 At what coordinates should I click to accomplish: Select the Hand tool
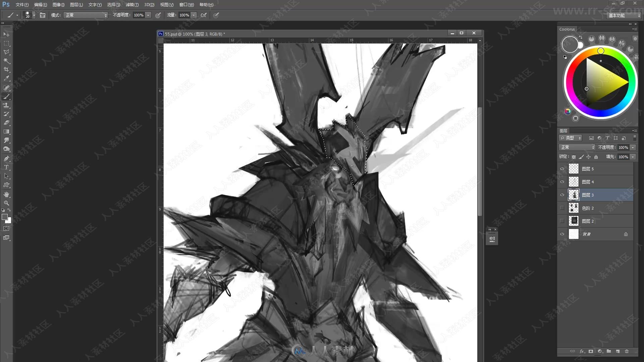click(6, 194)
